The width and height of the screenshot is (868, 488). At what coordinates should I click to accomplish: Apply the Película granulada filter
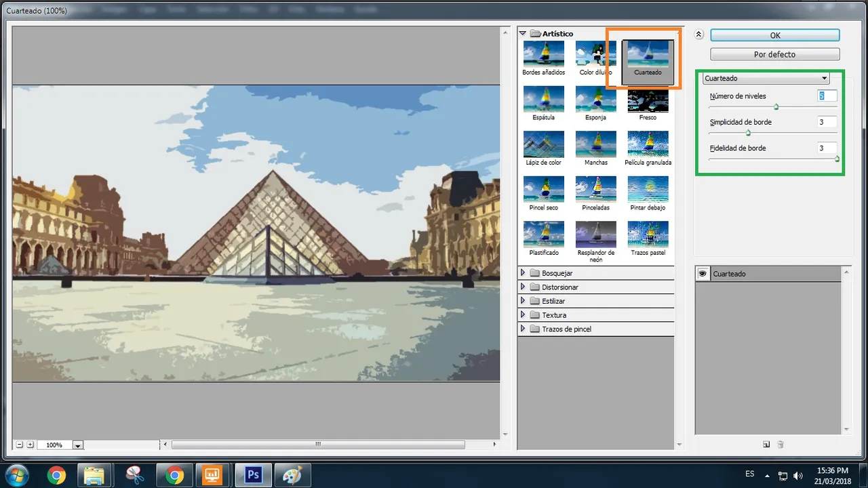(x=648, y=148)
